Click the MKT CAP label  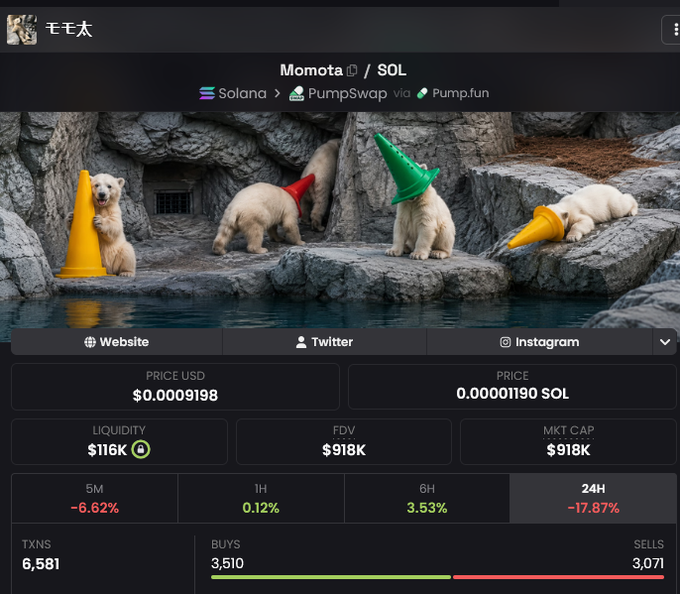(x=569, y=431)
